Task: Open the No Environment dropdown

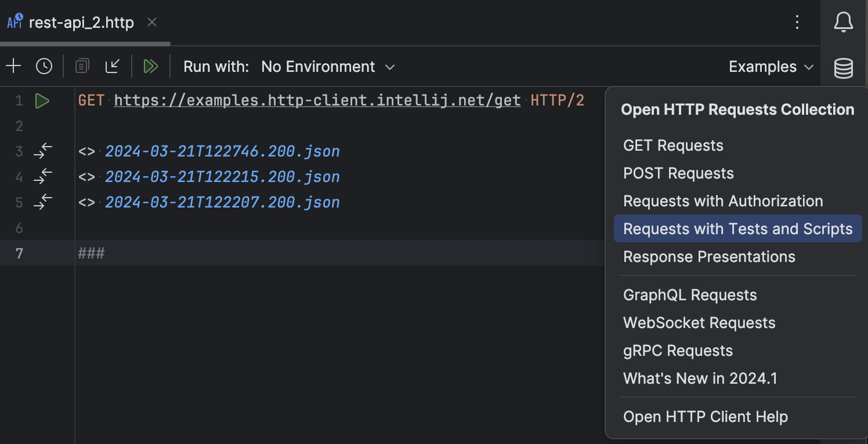Action: (x=328, y=66)
